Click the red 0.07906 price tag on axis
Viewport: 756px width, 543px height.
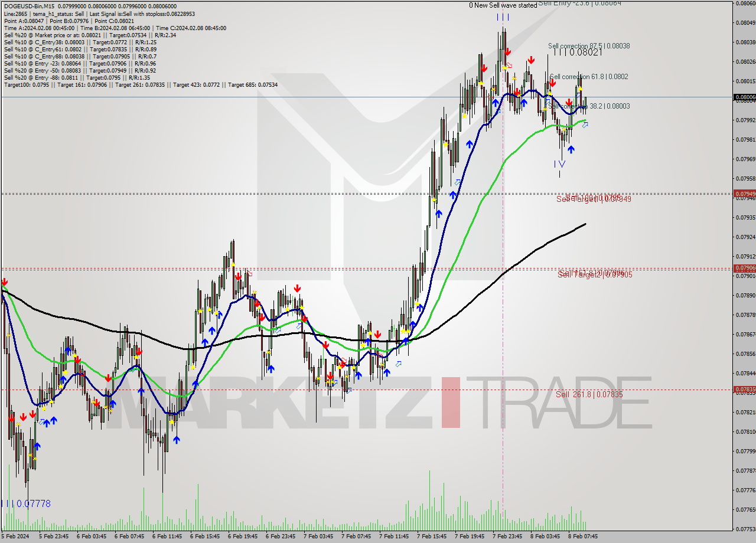744,268
